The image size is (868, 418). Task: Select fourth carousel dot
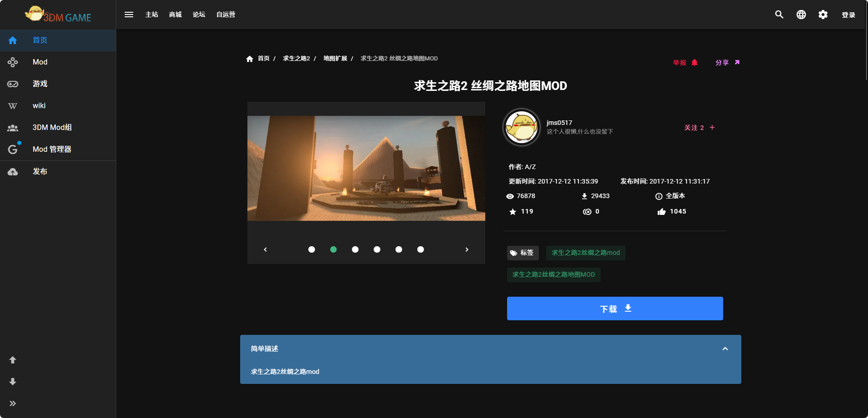[377, 249]
